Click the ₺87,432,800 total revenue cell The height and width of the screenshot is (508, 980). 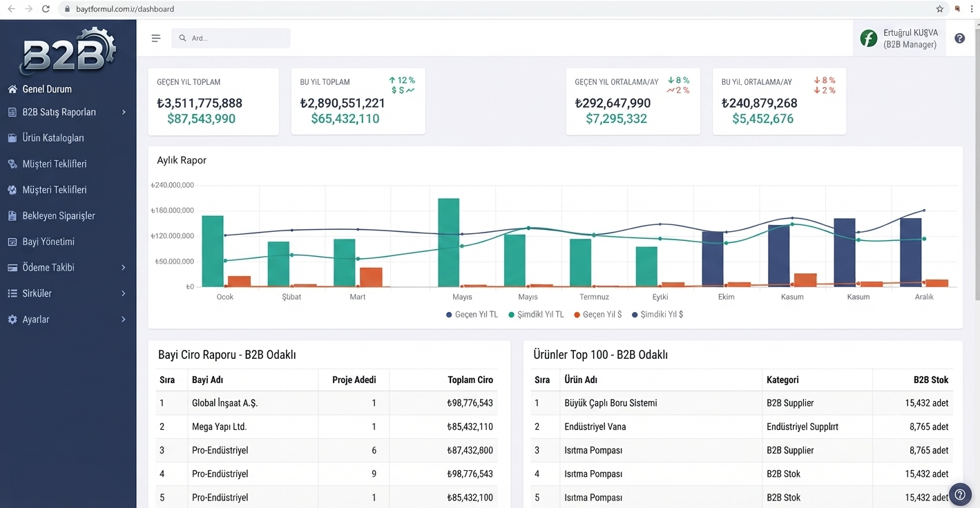pos(470,451)
